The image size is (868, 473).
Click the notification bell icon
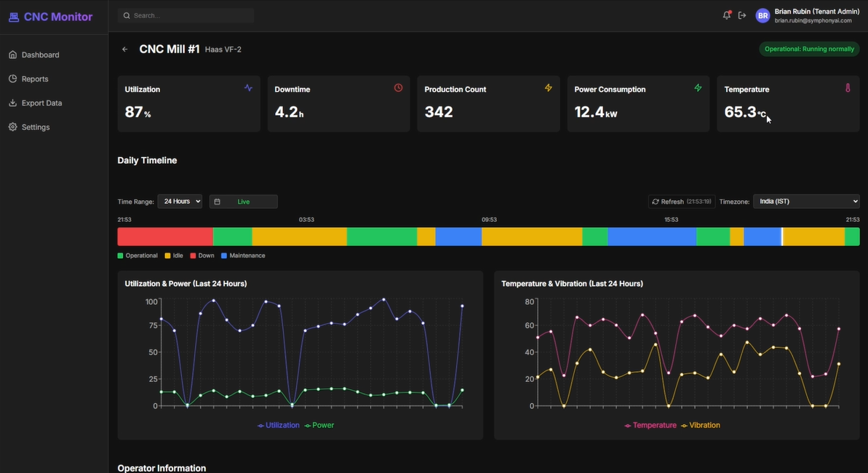(x=726, y=15)
